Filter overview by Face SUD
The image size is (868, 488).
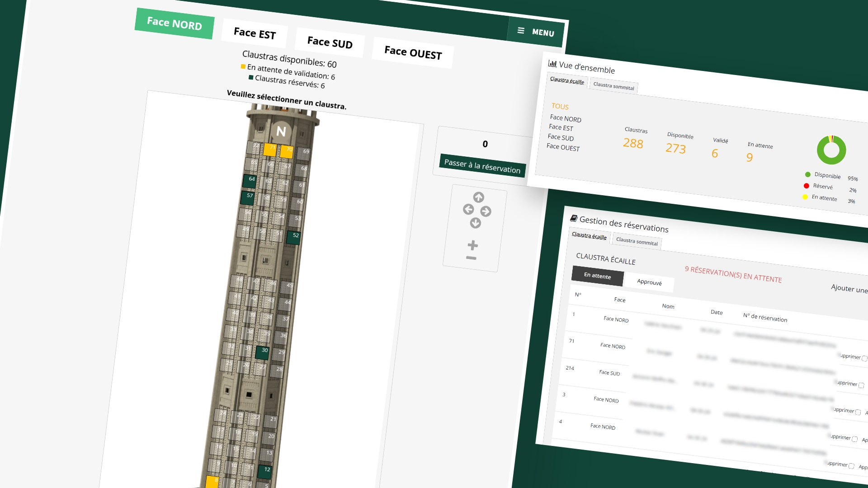tap(561, 137)
